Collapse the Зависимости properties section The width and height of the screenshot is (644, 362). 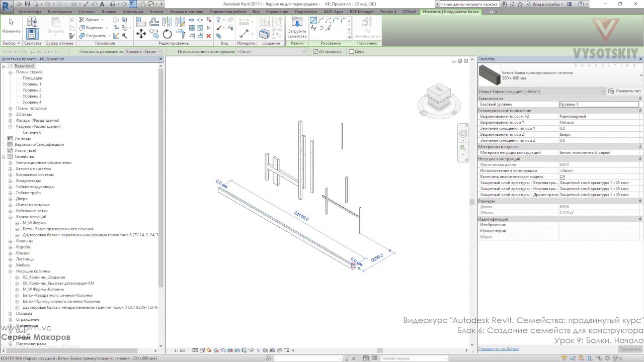click(x=640, y=99)
